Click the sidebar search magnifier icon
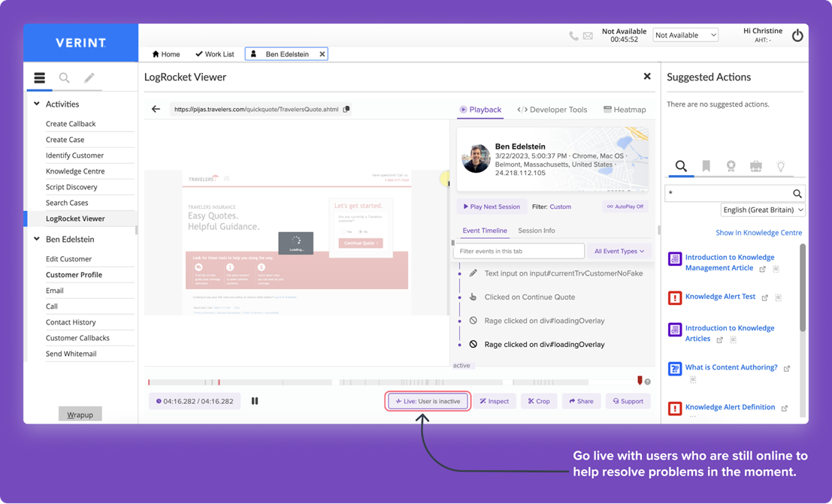The width and height of the screenshot is (832, 504). [x=64, y=78]
